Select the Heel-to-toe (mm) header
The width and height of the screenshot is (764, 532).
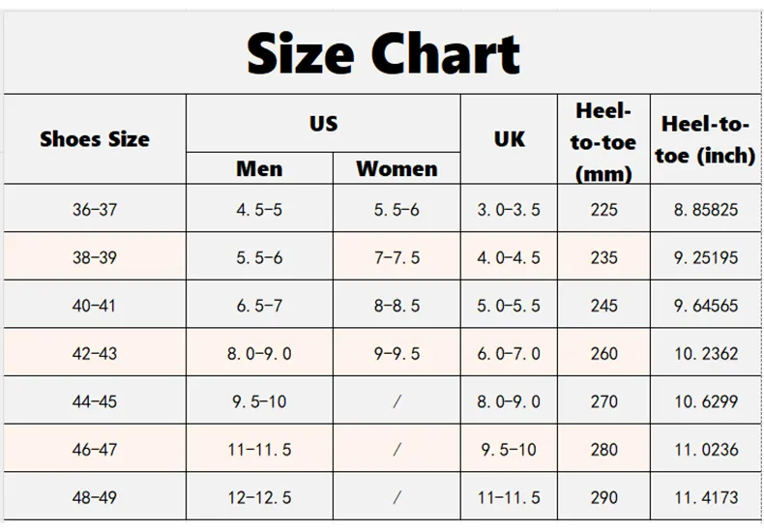tap(602, 141)
